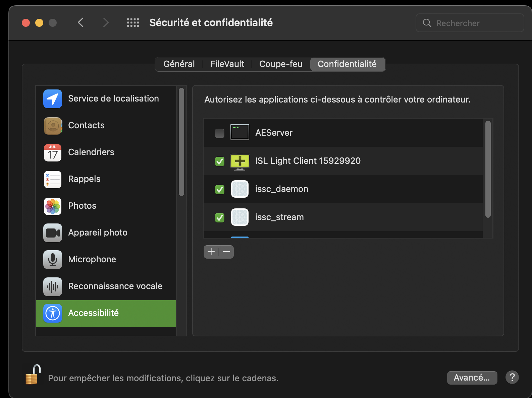Add an application with plus button

pyautogui.click(x=211, y=252)
